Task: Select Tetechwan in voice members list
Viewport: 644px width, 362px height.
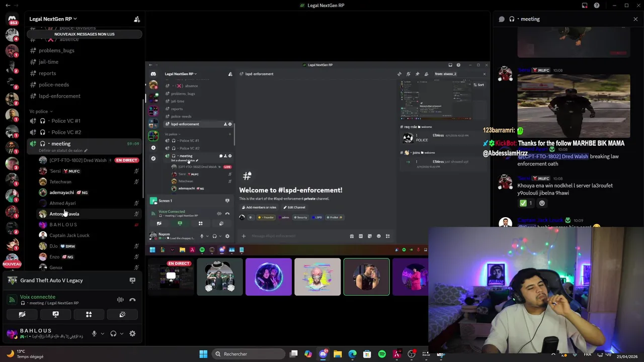Action: click(89, 182)
